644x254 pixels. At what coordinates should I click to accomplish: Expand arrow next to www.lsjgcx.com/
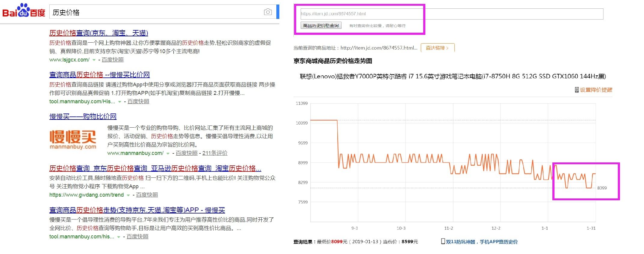[94, 60]
